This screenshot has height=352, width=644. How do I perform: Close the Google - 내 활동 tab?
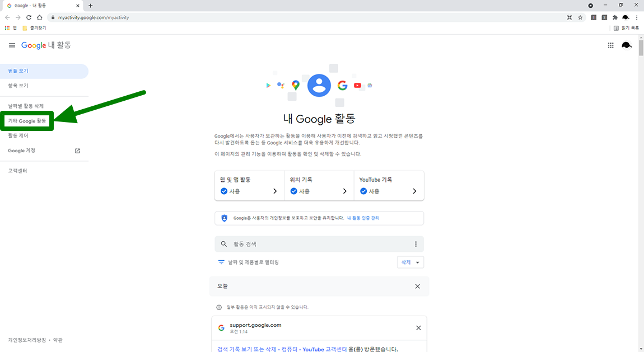78,6
